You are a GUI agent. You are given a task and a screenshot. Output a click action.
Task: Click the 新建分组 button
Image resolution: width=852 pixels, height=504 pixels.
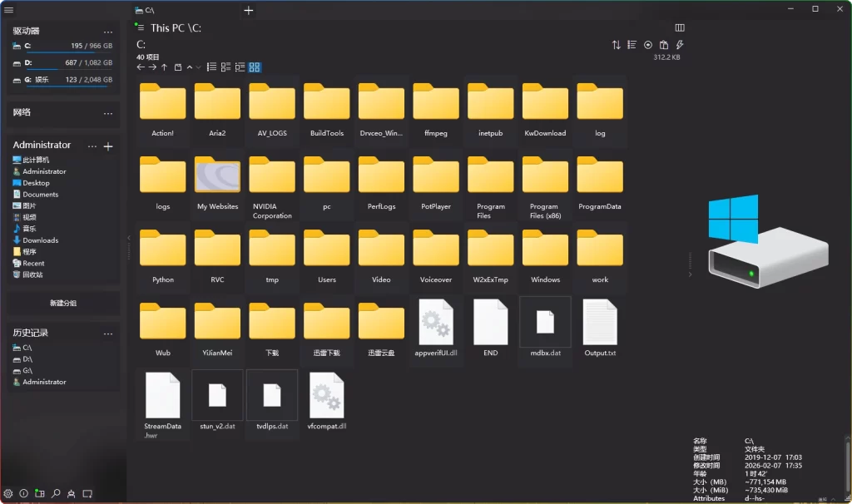click(63, 304)
